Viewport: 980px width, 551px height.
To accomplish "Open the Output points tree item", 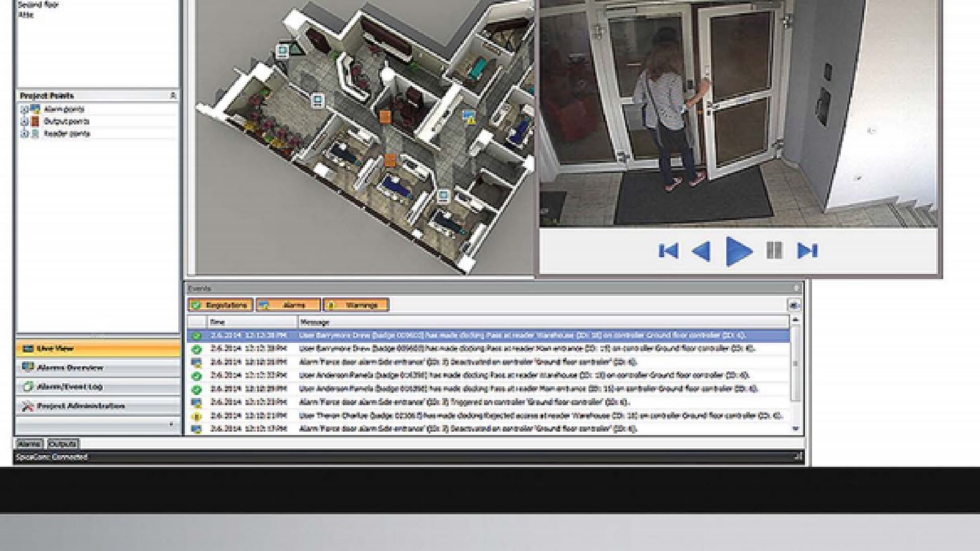I will 67,121.
